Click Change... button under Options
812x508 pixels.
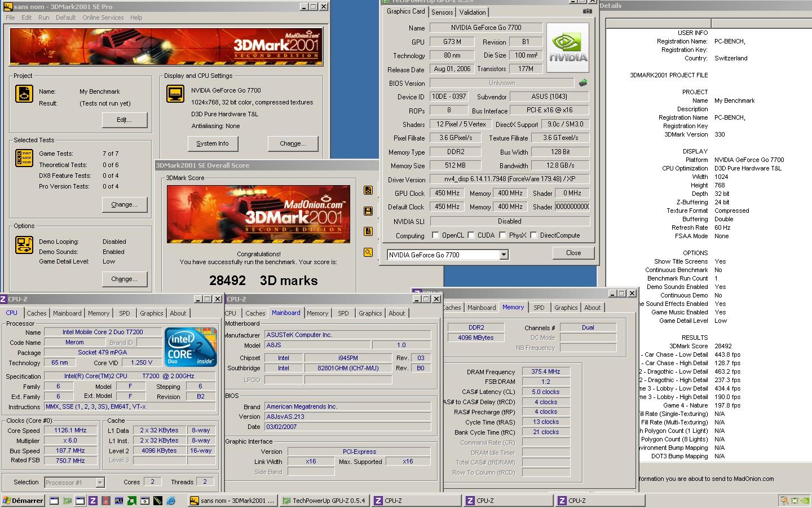click(125, 279)
